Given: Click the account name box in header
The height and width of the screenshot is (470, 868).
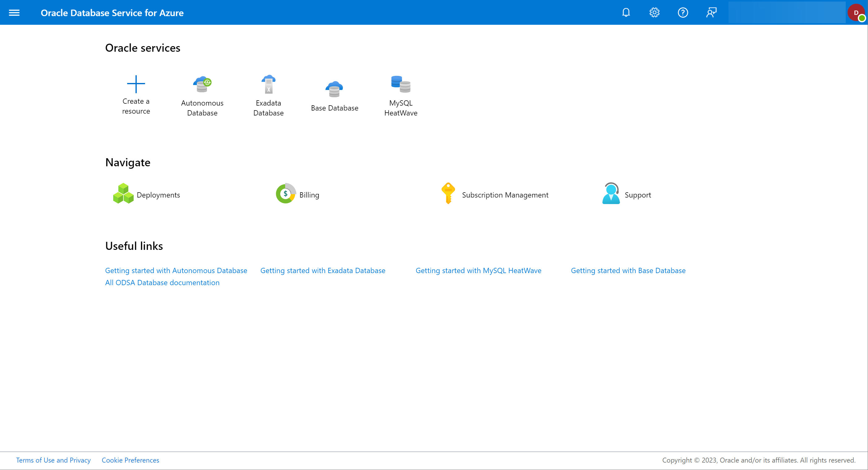Looking at the screenshot, I should (x=787, y=12).
